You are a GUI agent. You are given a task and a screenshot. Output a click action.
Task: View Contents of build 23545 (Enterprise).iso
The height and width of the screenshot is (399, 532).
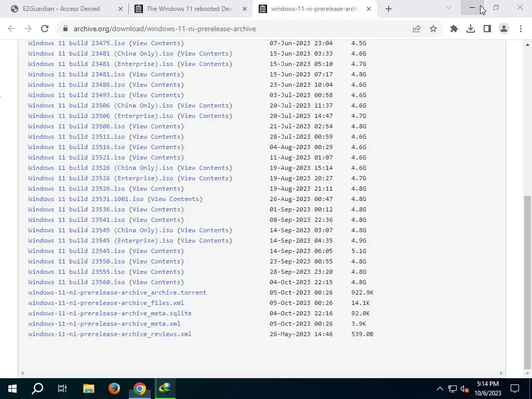(x=205, y=241)
